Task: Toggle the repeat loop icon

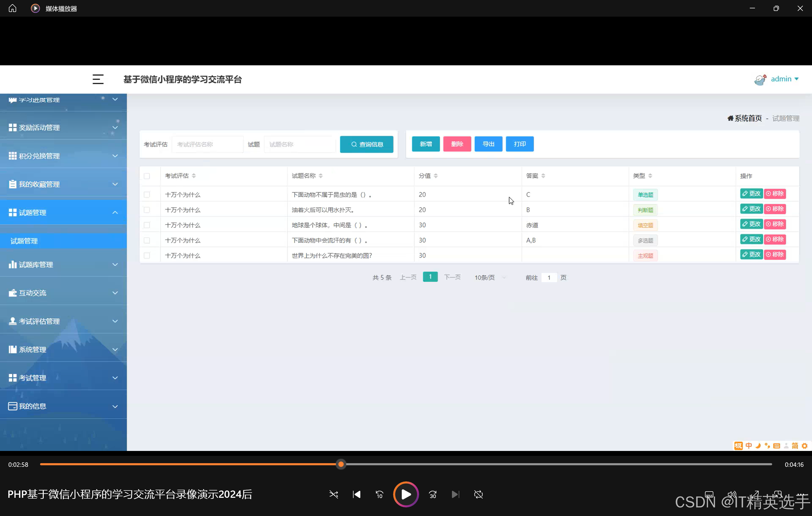Action: 478,494
